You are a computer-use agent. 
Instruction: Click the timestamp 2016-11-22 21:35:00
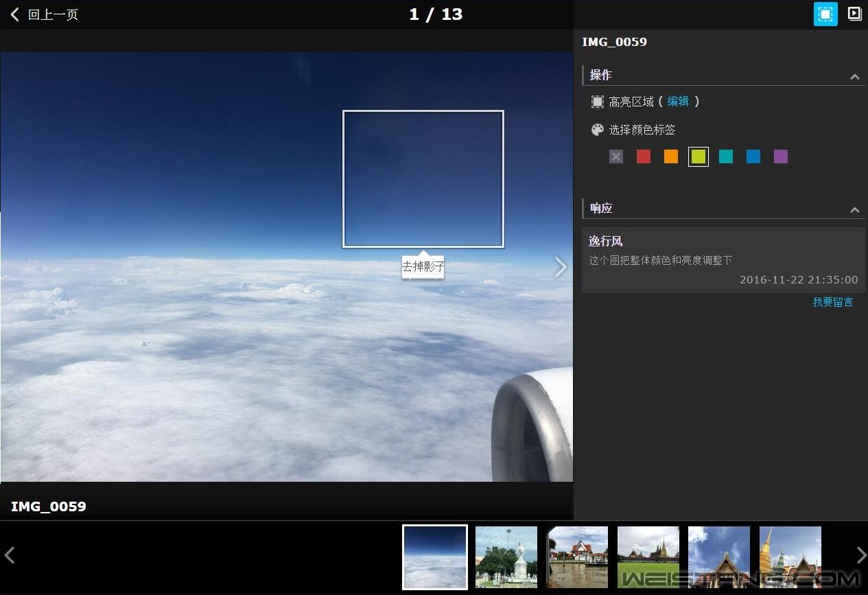tap(799, 280)
